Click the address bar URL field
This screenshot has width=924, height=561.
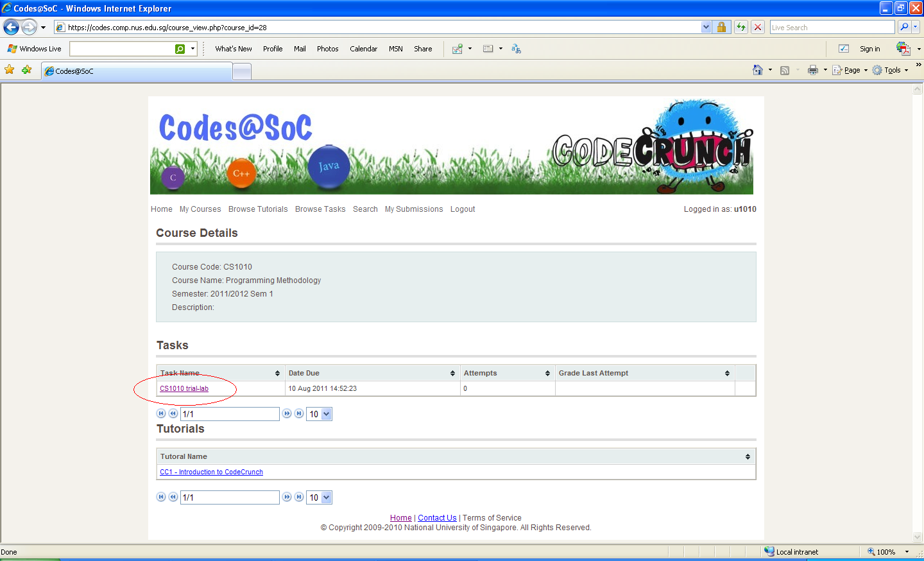click(x=378, y=28)
